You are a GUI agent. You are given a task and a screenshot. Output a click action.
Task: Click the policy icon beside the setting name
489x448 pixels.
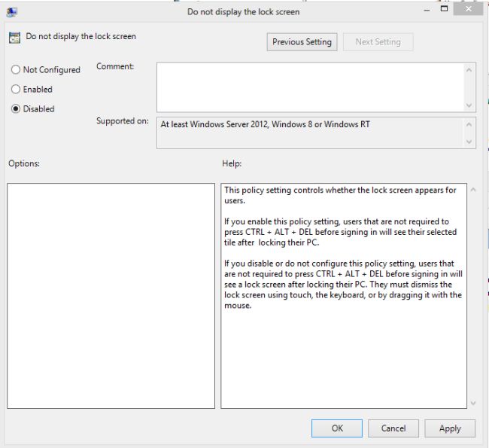coord(14,38)
